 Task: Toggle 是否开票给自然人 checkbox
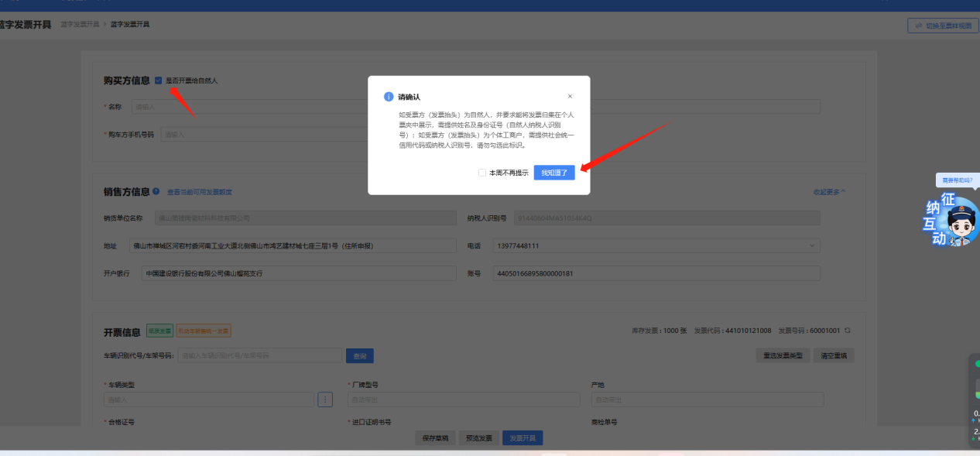159,81
